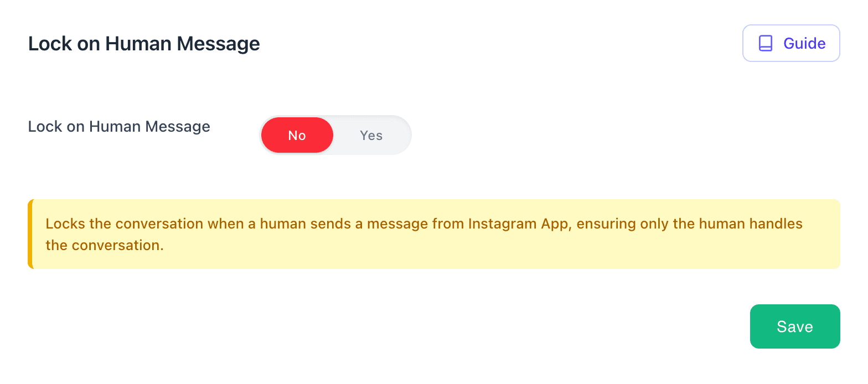Click the book icon beside Guide
This screenshot has height=384, width=868.
click(766, 43)
